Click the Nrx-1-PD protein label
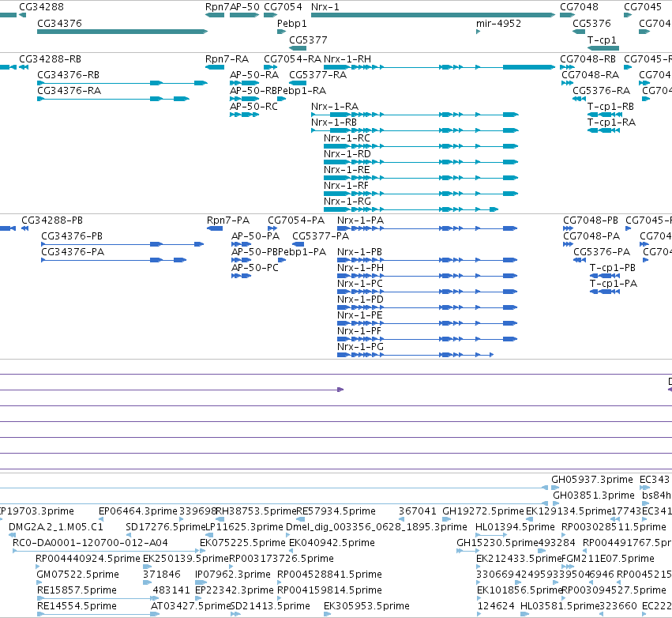The image size is (672, 618). coord(360,300)
